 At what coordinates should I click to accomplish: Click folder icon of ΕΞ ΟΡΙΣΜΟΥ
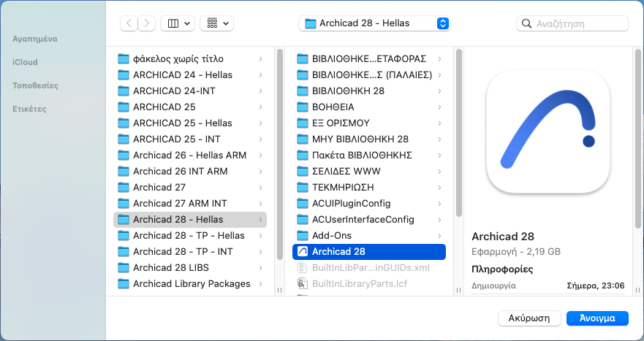[303, 123]
